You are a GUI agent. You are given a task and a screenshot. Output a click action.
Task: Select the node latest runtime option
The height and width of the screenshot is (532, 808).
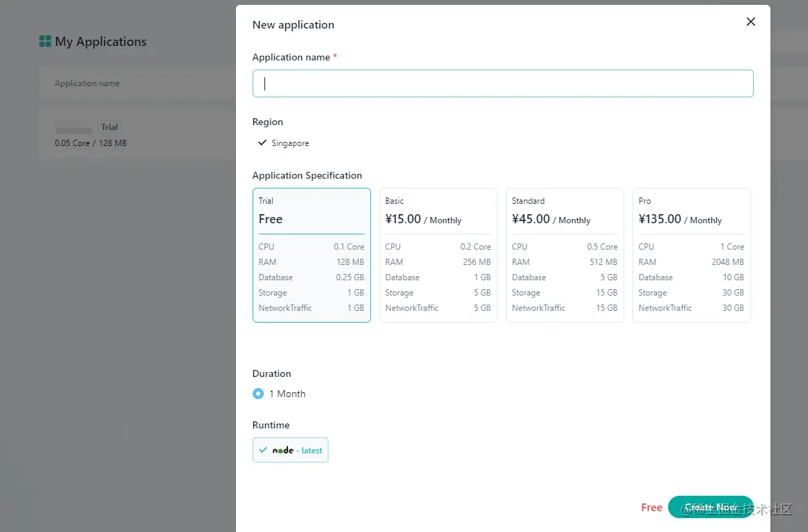tap(290, 450)
